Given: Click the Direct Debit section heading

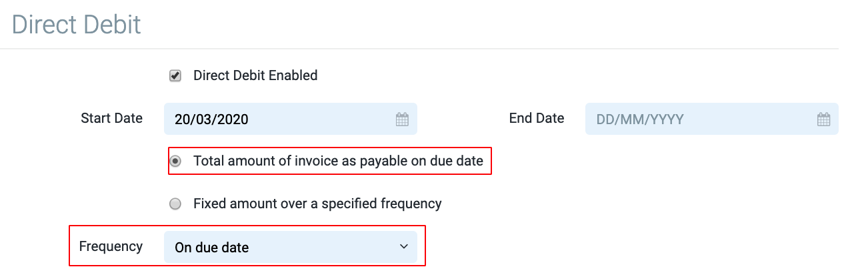Looking at the screenshot, I should pyautogui.click(x=77, y=25).
